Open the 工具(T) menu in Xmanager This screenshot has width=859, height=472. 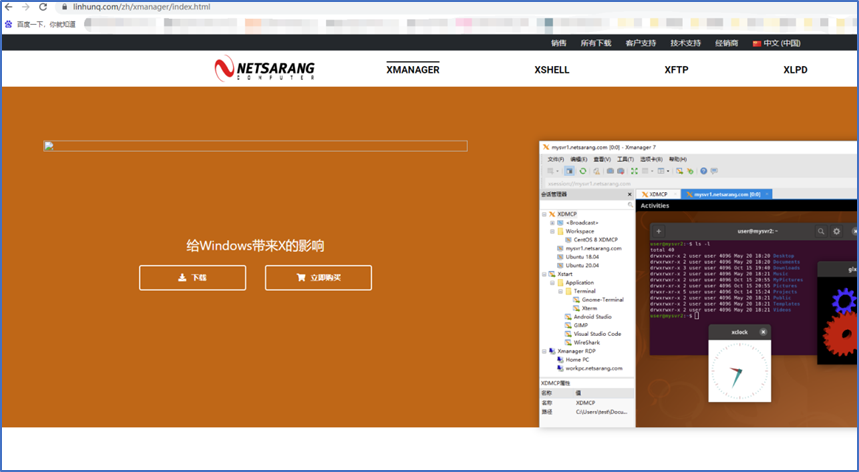point(625,159)
